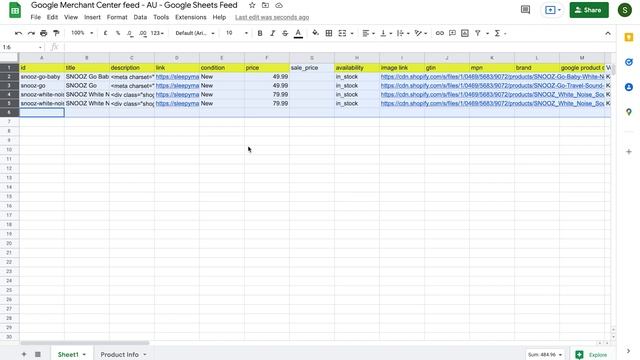Image resolution: width=640 pixels, height=360 pixels.
Task: Star the document
Action: 252,5
